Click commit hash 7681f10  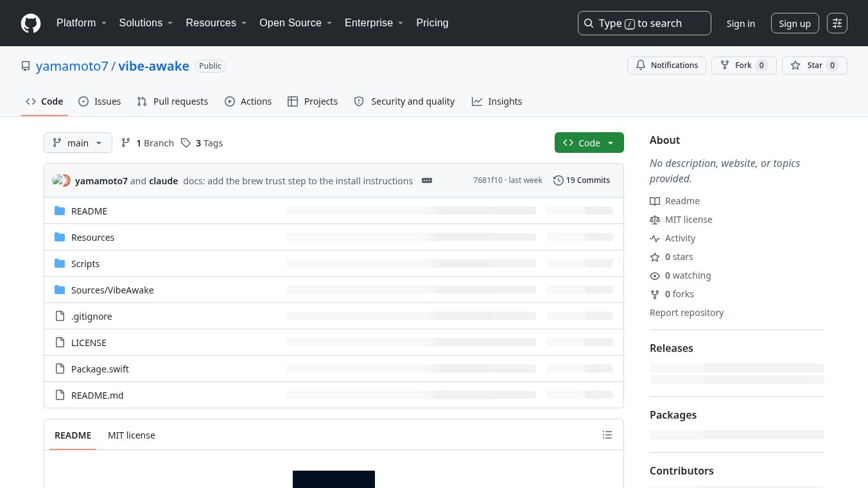488,180
